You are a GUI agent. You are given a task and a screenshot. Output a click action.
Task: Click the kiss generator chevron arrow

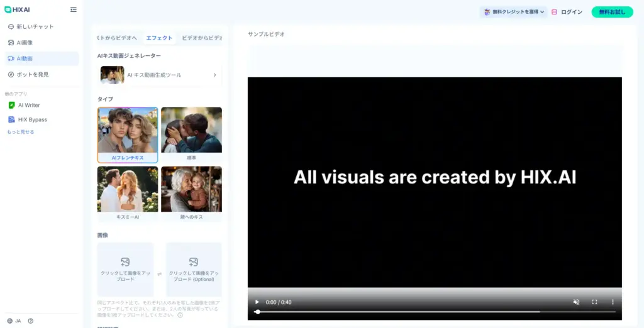pos(214,75)
